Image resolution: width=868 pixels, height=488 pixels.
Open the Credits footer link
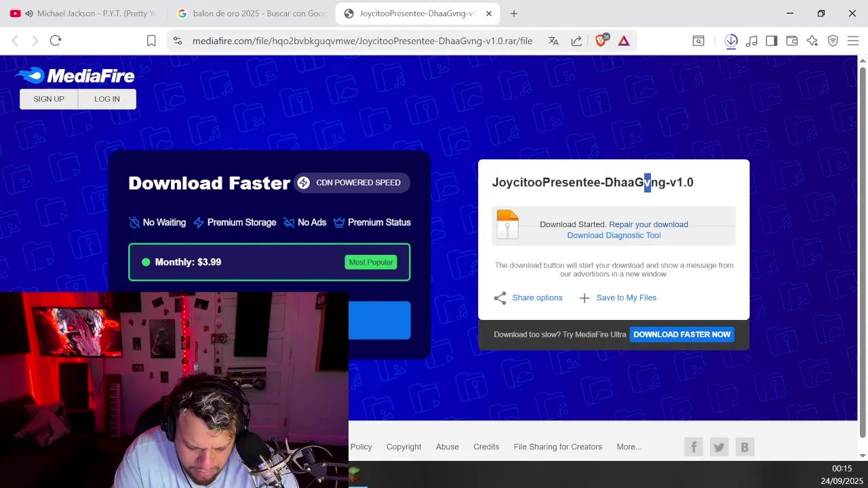pyautogui.click(x=486, y=447)
